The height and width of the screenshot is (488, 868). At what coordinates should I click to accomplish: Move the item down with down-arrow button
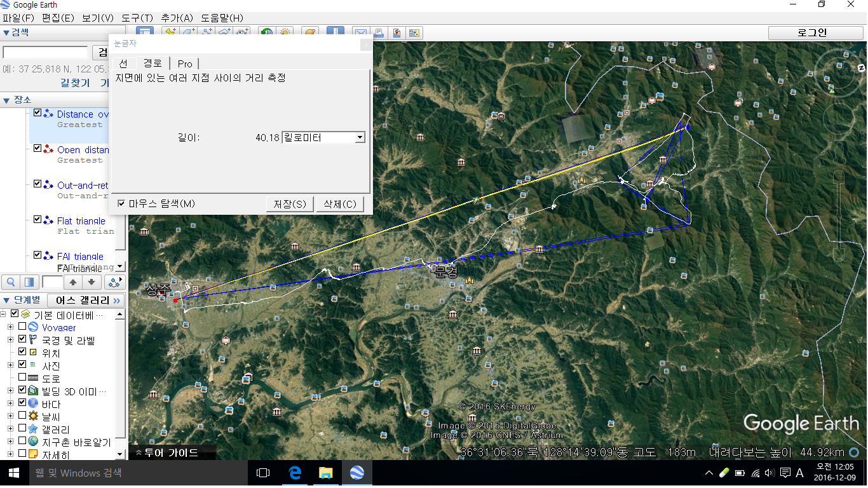92,281
